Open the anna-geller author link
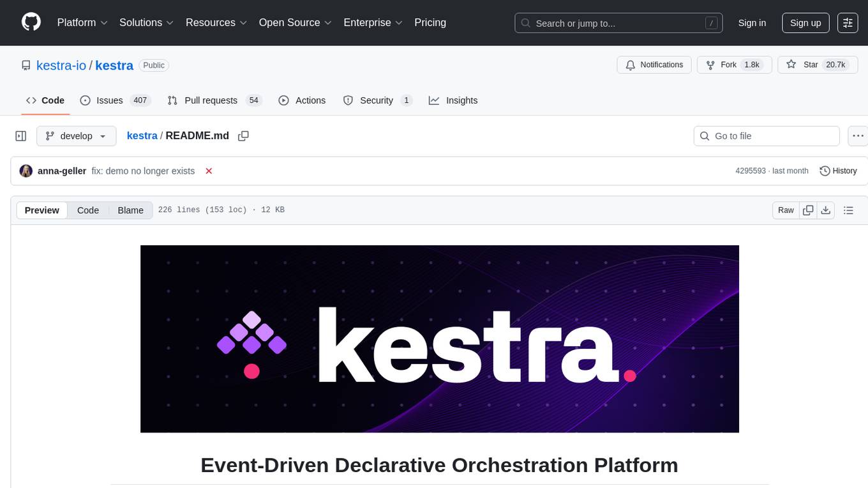Viewport: 868px width, 488px height. click(62, 171)
